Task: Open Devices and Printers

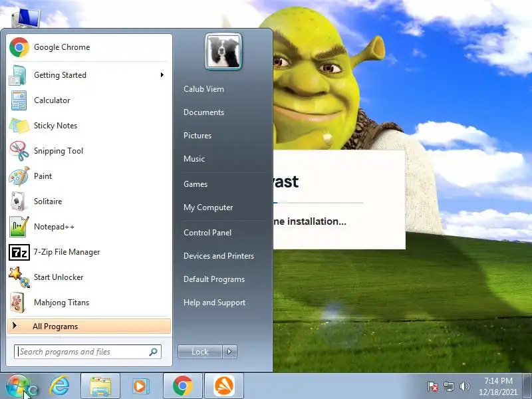Action: pyautogui.click(x=219, y=256)
